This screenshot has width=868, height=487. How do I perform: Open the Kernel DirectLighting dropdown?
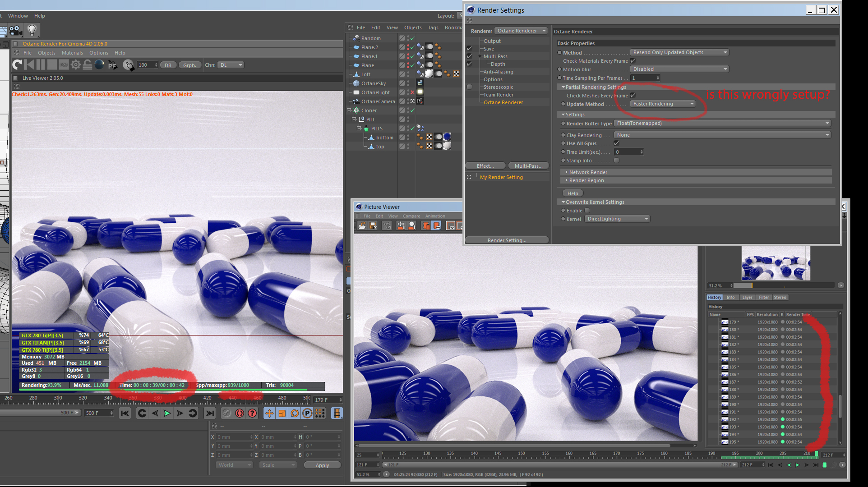click(618, 219)
